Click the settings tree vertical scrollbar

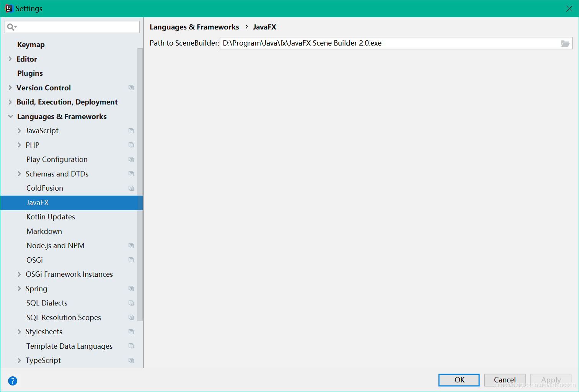click(140, 184)
